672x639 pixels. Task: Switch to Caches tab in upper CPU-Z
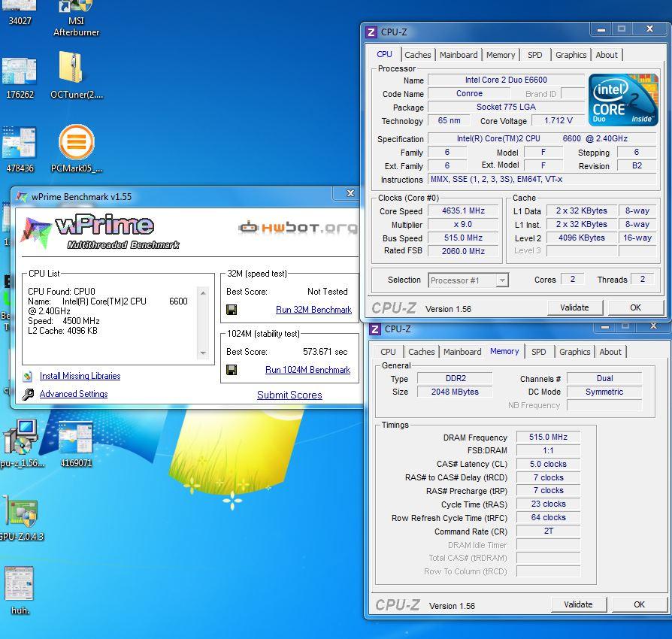[x=418, y=55]
